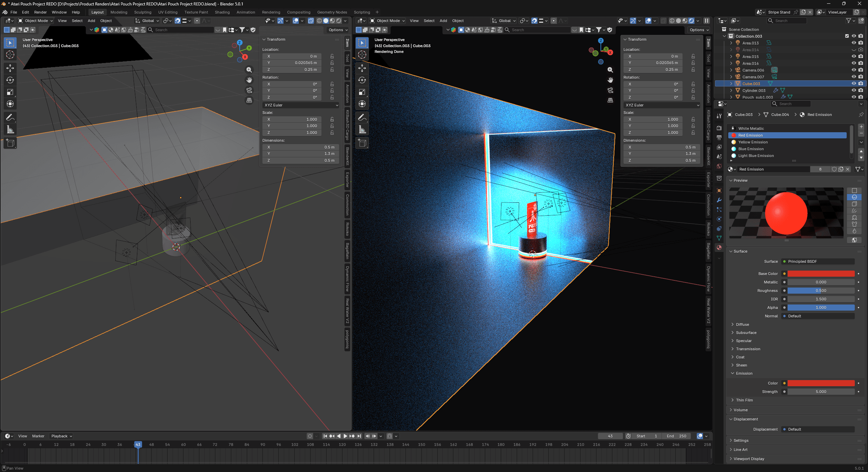
Task: Pin the properties editor context
Action: pos(861,115)
